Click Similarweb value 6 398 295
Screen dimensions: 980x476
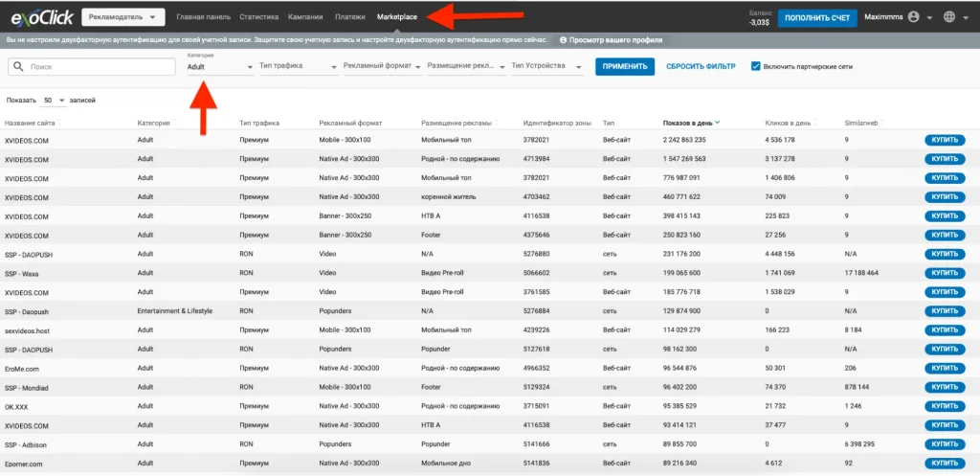click(x=859, y=444)
